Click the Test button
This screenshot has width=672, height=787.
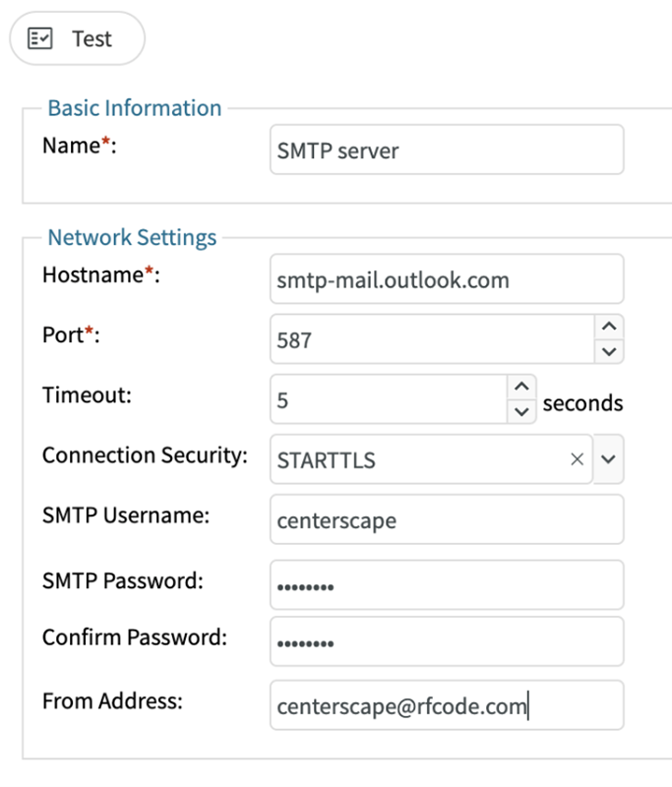[x=76, y=39]
